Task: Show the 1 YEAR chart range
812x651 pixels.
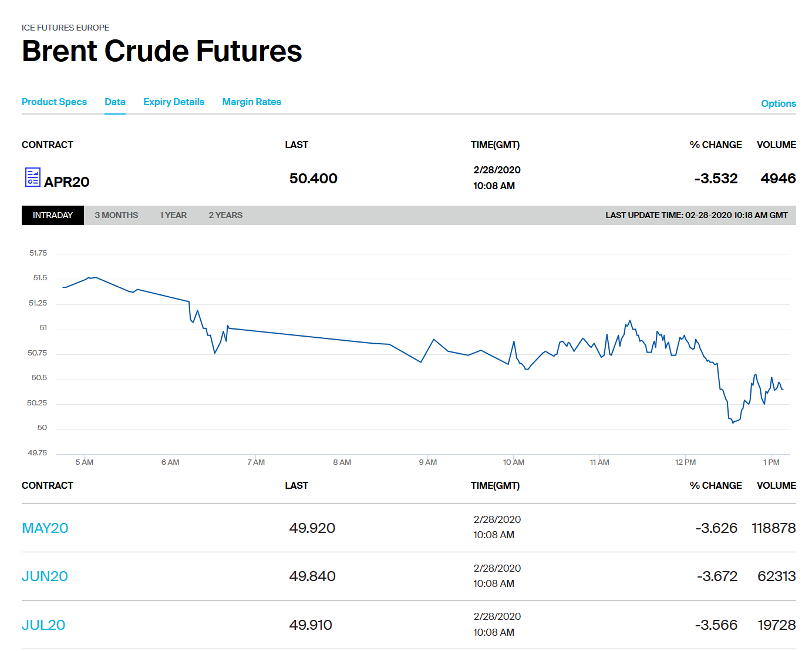Action: [x=173, y=216]
